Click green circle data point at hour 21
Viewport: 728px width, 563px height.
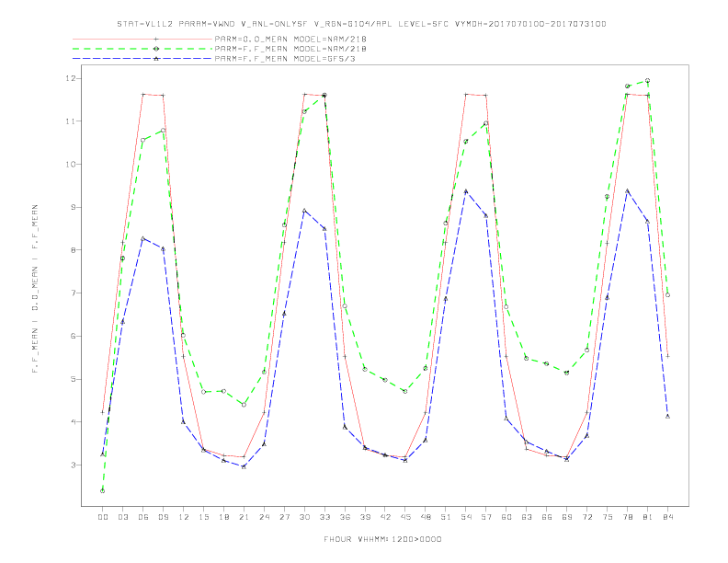244,405
